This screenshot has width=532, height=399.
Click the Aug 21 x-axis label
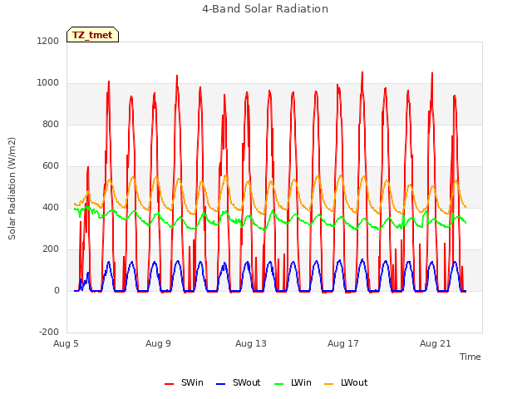coord(436,343)
